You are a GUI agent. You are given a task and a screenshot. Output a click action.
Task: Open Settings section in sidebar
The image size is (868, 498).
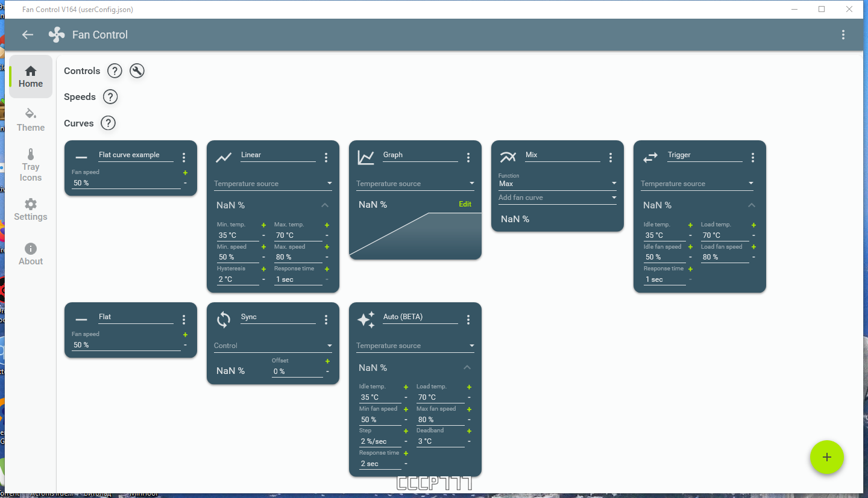click(x=31, y=210)
